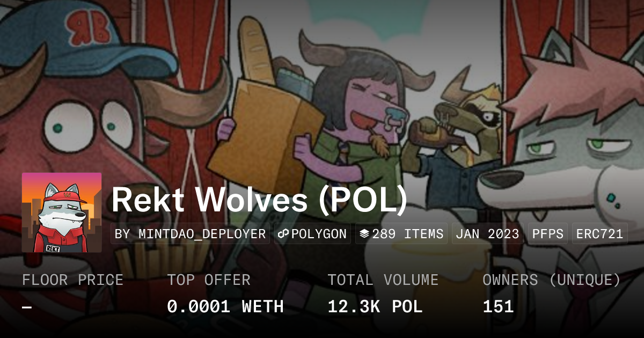
Task: Select the PFPS category tag
Action: click(548, 234)
